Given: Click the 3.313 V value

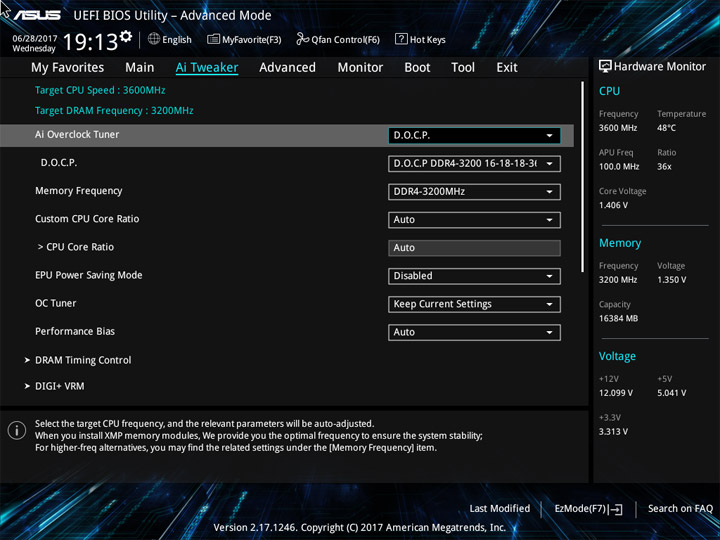Looking at the screenshot, I should [x=613, y=432].
